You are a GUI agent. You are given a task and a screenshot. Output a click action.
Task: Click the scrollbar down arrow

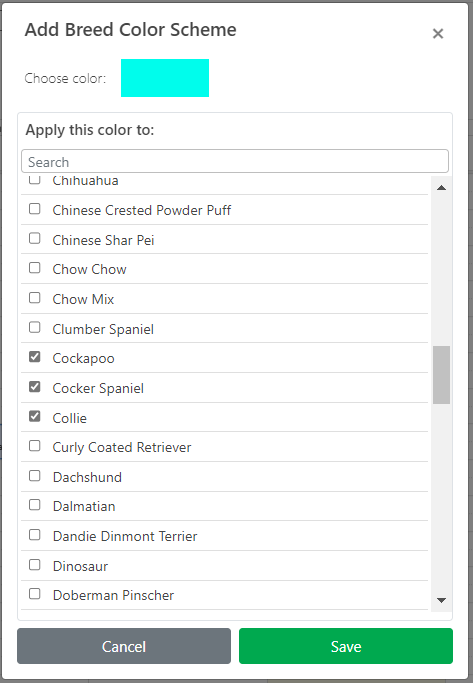(441, 600)
